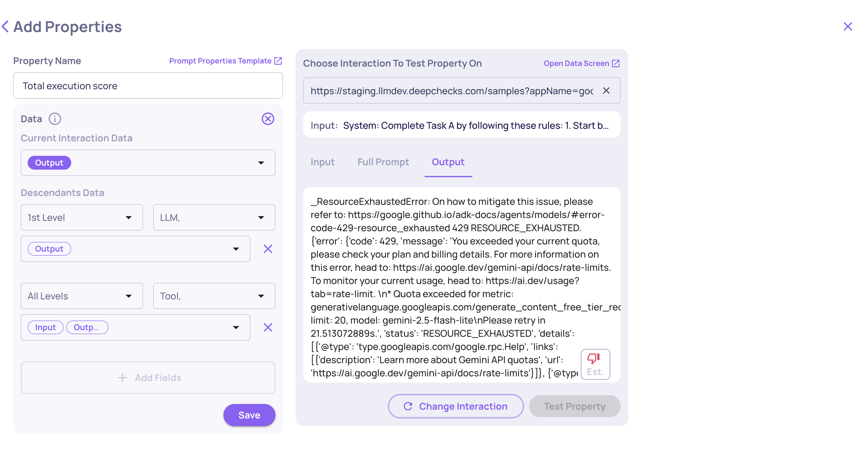Image resolution: width=868 pixels, height=453 pixels.
Task: Click the thumbs-down Est. annotation badge
Action: coord(595,364)
